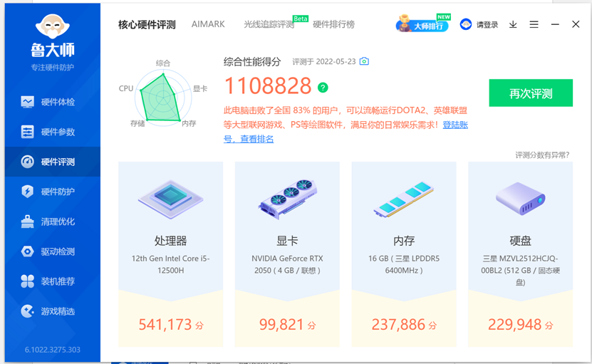Click the hard disk illustration
Viewport: 592px width, 364px height.
(x=520, y=198)
